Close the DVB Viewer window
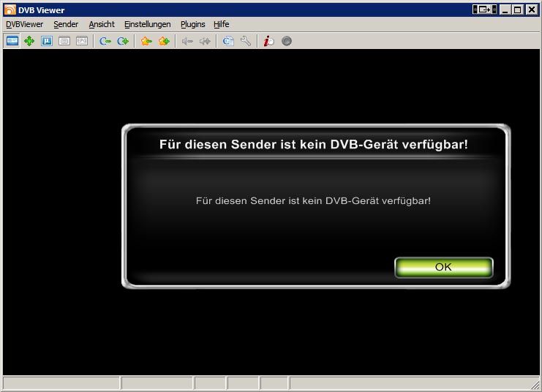Viewport: 542px width, 392px height. [x=532, y=10]
